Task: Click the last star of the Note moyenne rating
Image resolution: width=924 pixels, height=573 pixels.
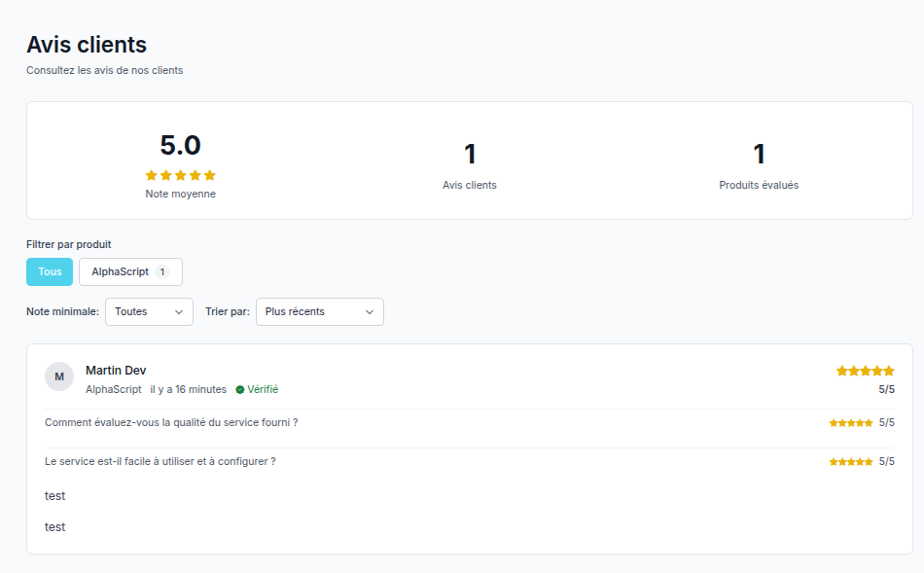Action: tap(211, 175)
